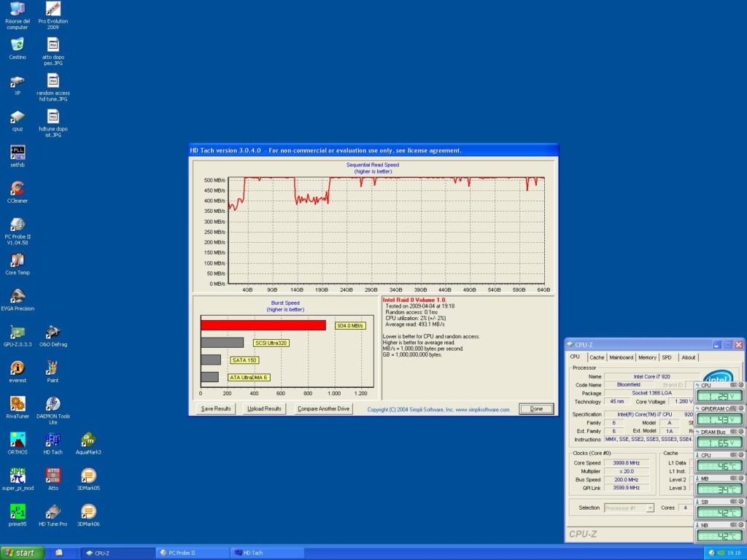
Task: Select random access hd tune.JPG file
Action: pos(53,87)
